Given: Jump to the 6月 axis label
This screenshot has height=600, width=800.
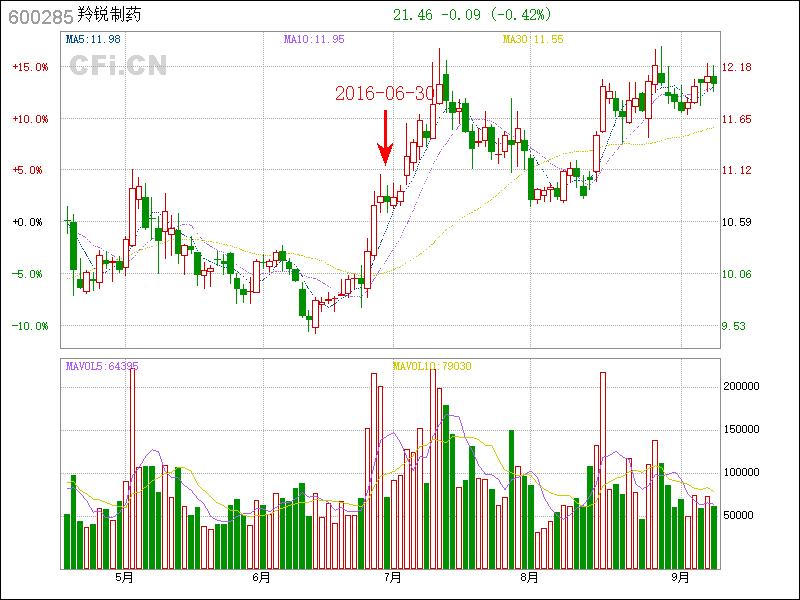Looking at the screenshot, I should point(261,578).
